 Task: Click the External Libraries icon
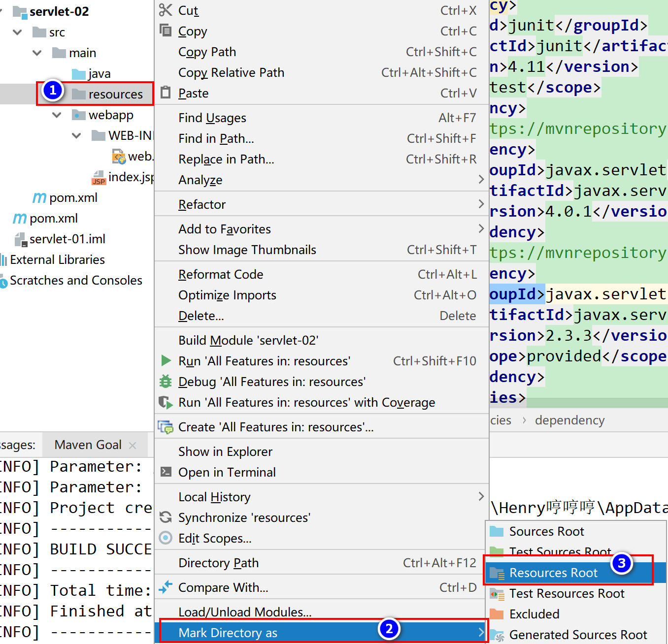(4, 259)
